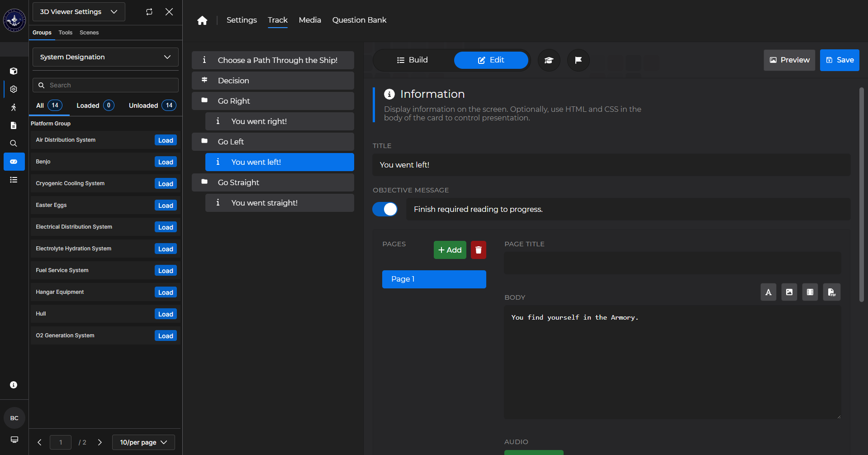The image size is (868, 455).
Task: Insert video into body via film icon
Action: [x=810, y=292]
